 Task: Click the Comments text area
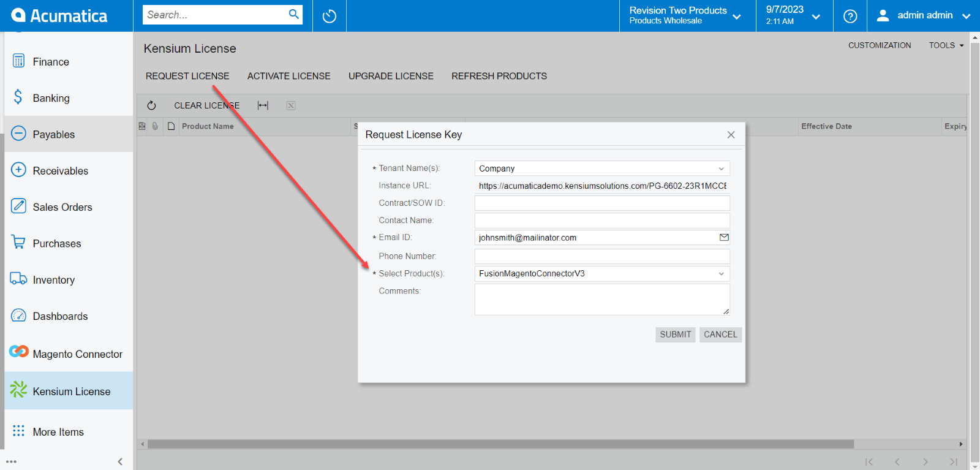(x=602, y=300)
